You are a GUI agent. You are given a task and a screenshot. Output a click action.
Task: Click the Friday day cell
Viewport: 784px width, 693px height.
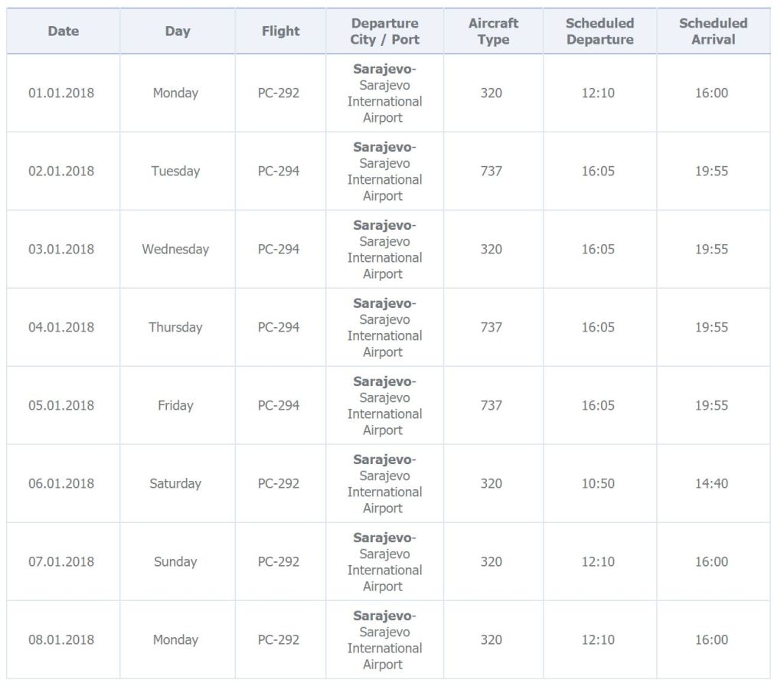coord(175,406)
